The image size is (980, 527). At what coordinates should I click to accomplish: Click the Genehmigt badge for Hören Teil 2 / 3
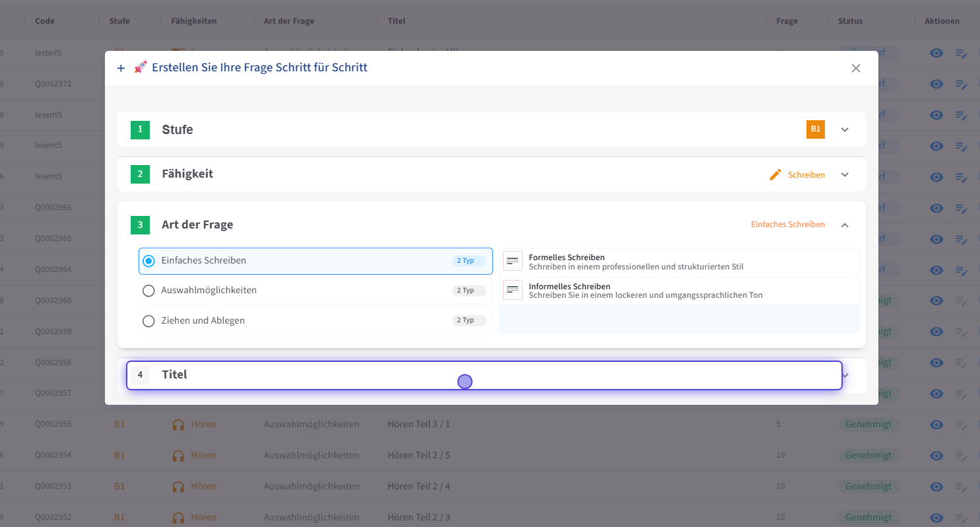click(x=868, y=517)
